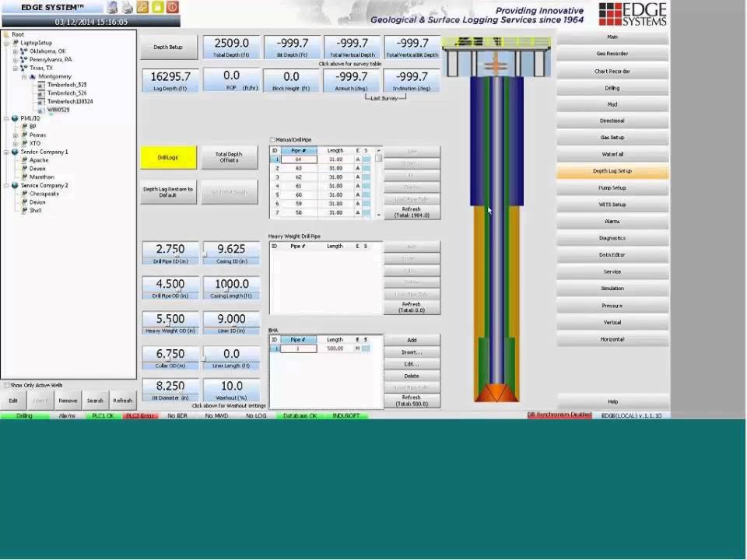Select the Root folder icon

pos(6,34)
